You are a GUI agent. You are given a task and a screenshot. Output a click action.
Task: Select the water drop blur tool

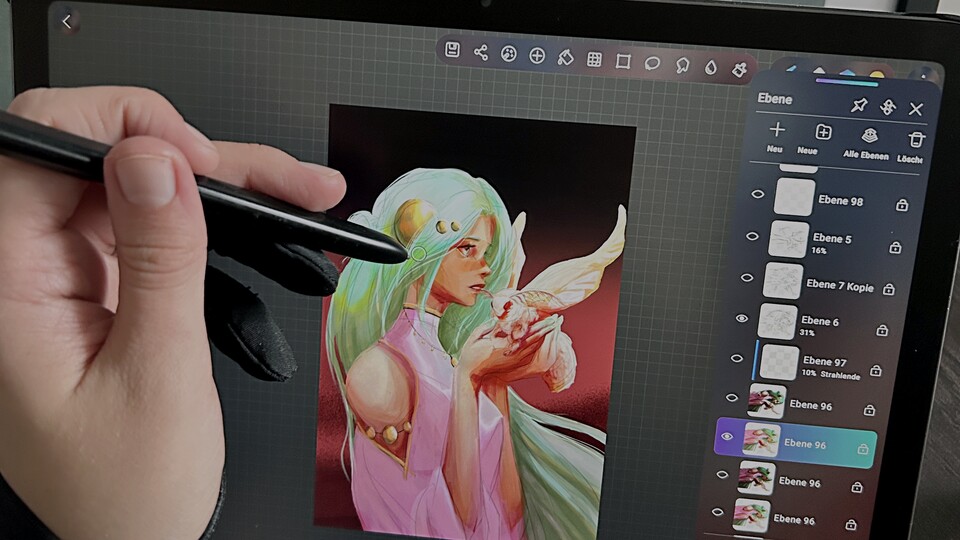(710, 67)
